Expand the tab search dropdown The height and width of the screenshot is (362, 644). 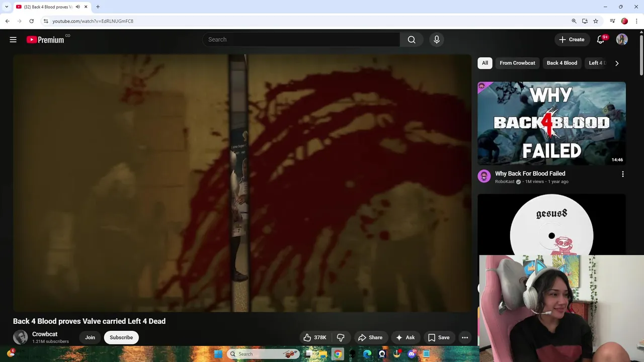7,7
